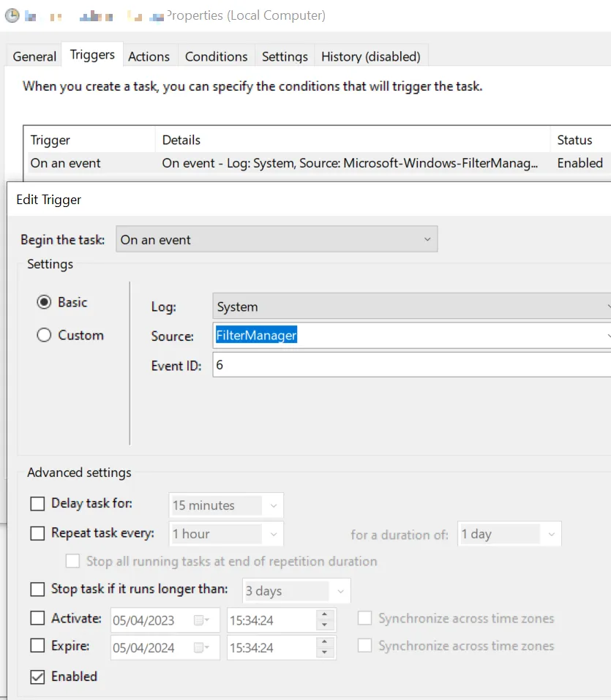Switch to the Actions tab
611x700 pixels.
(x=149, y=56)
